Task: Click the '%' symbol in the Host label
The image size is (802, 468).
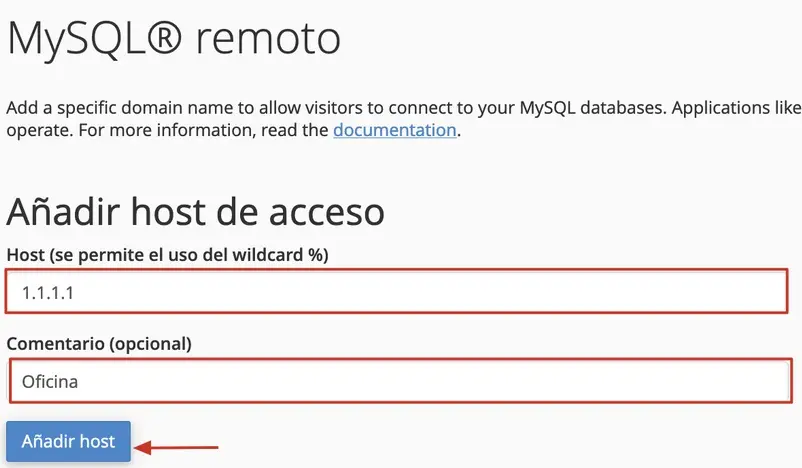Action: point(315,255)
